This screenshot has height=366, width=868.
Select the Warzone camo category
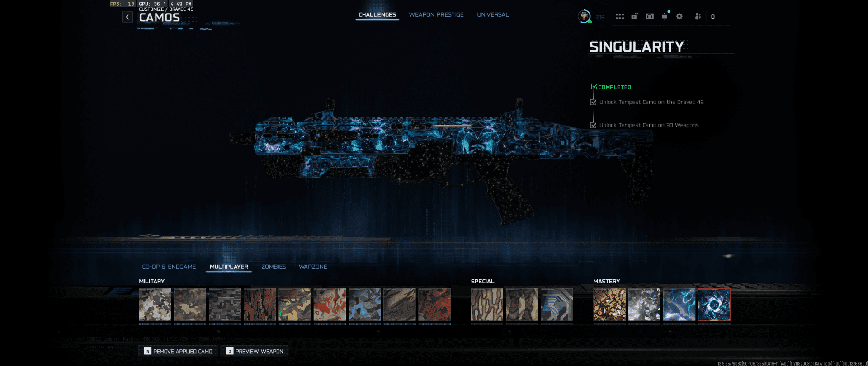tap(312, 267)
